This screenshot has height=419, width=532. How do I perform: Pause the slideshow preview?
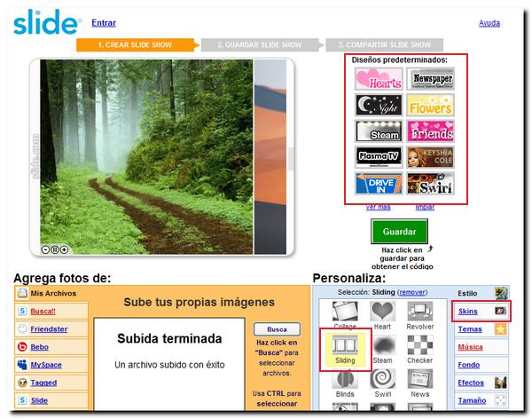[x=55, y=249]
